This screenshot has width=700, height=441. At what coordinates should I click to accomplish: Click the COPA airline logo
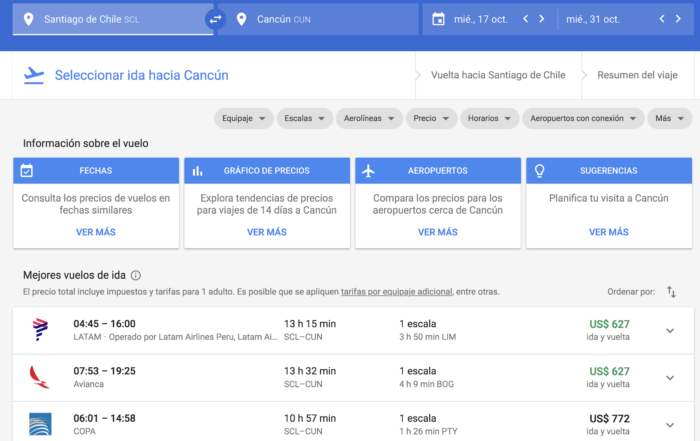click(40, 423)
